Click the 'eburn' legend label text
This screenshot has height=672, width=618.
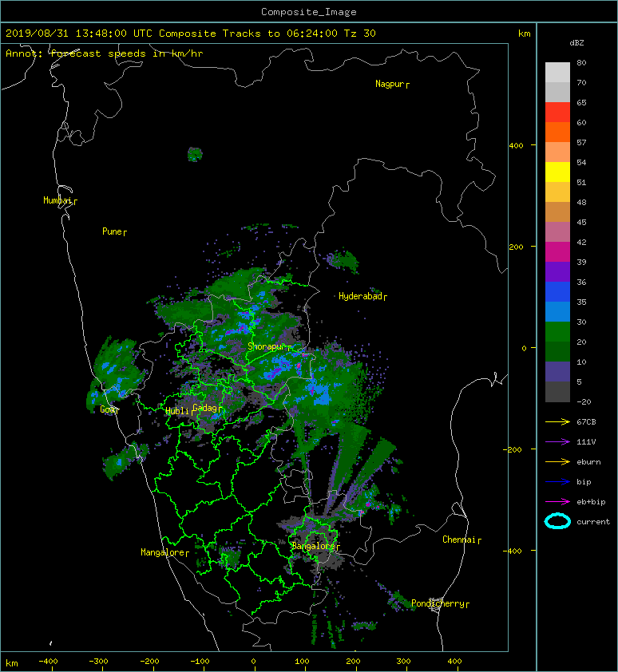[x=588, y=461]
